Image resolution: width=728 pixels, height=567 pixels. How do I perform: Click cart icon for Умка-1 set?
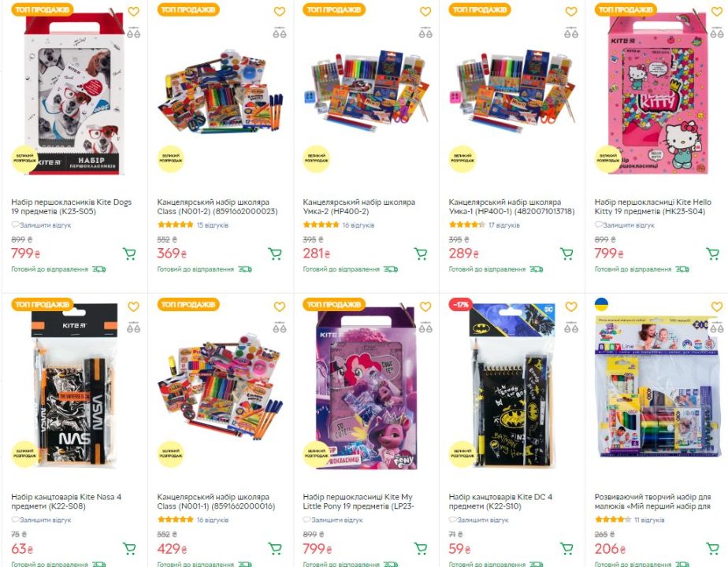pos(566,254)
